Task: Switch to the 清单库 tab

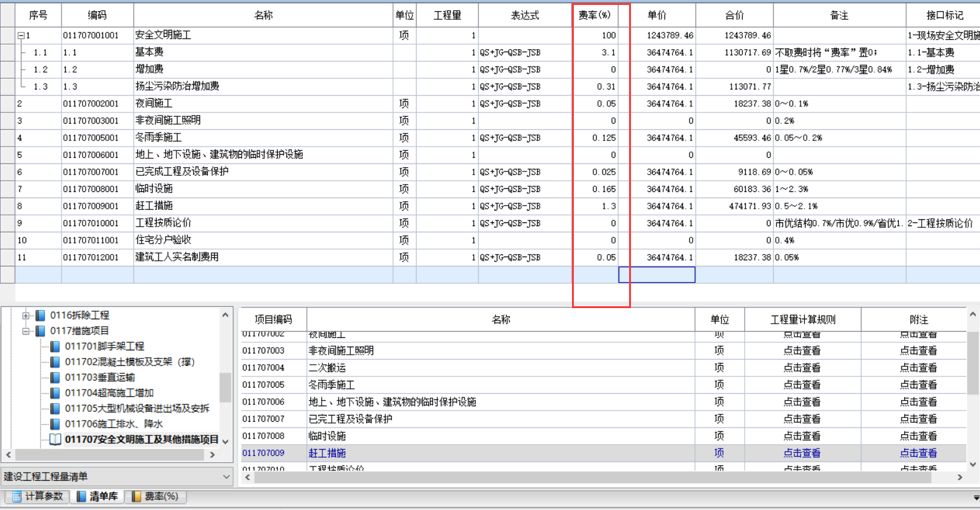Action: [x=97, y=496]
